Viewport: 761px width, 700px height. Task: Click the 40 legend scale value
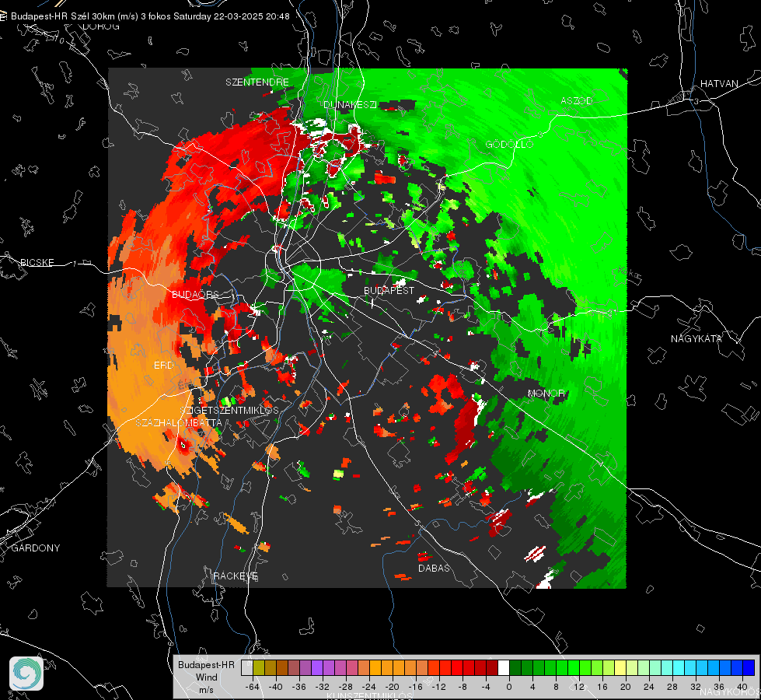click(x=742, y=687)
